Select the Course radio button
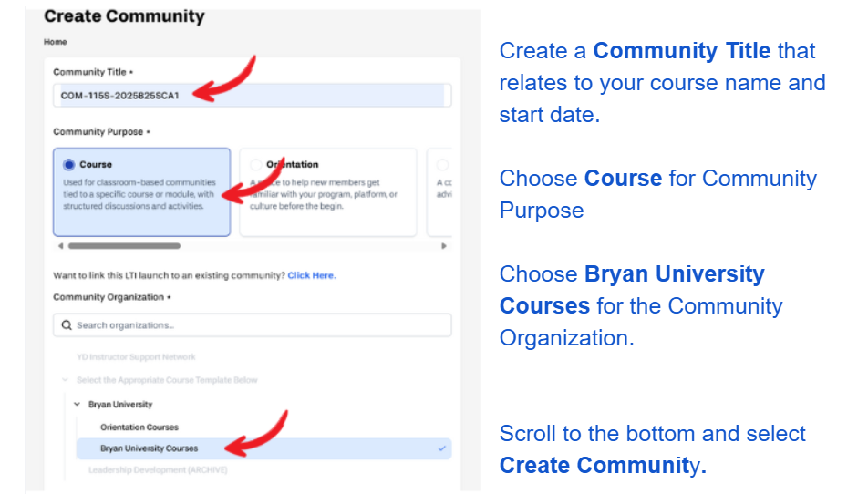Viewport: 868px width, 494px height. pyautogui.click(x=68, y=164)
